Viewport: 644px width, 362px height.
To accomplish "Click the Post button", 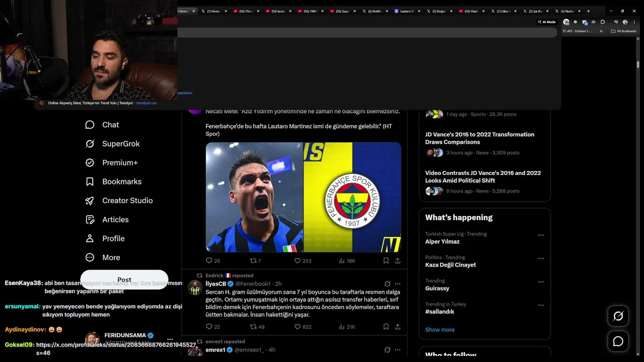I will click(x=124, y=280).
